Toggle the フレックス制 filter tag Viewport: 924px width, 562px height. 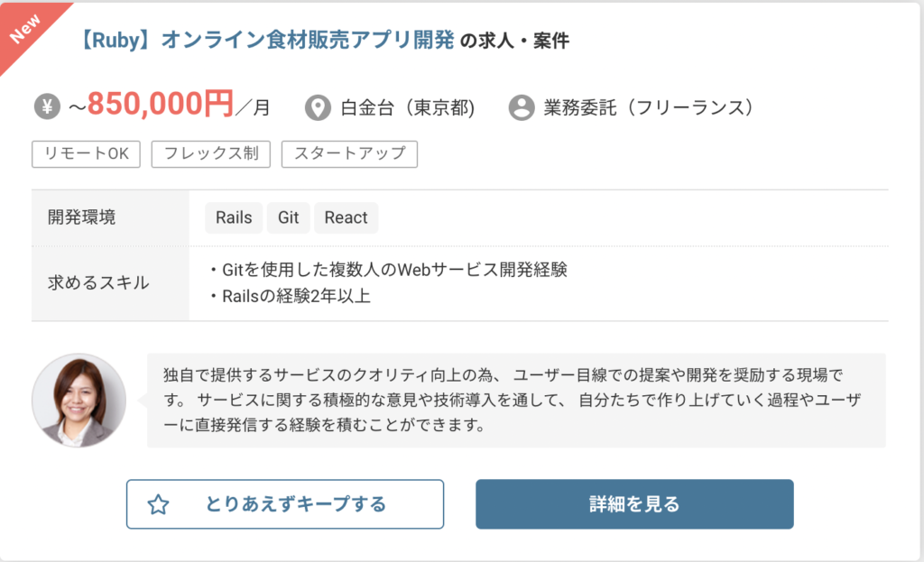pyautogui.click(x=210, y=154)
